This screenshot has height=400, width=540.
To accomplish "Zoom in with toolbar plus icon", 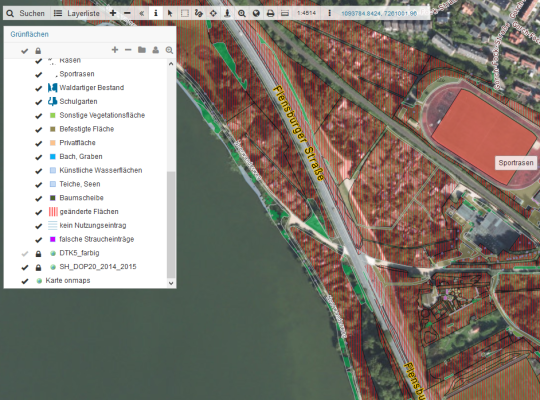I will point(113,13).
